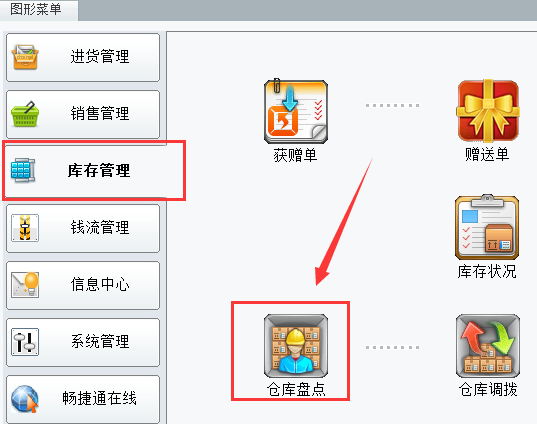This screenshot has width=537, height=424.
Task: Open the 仓库调拨 arrows icon
Action: (488, 346)
